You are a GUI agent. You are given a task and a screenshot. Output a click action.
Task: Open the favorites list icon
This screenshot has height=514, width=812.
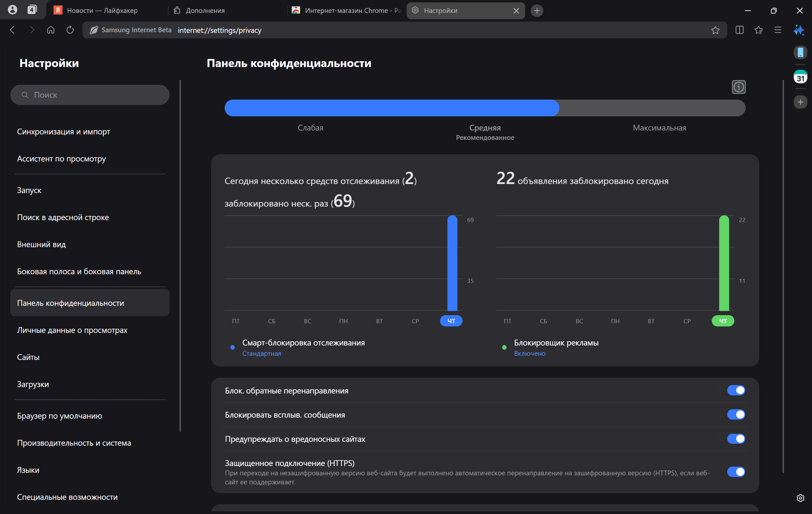click(758, 30)
